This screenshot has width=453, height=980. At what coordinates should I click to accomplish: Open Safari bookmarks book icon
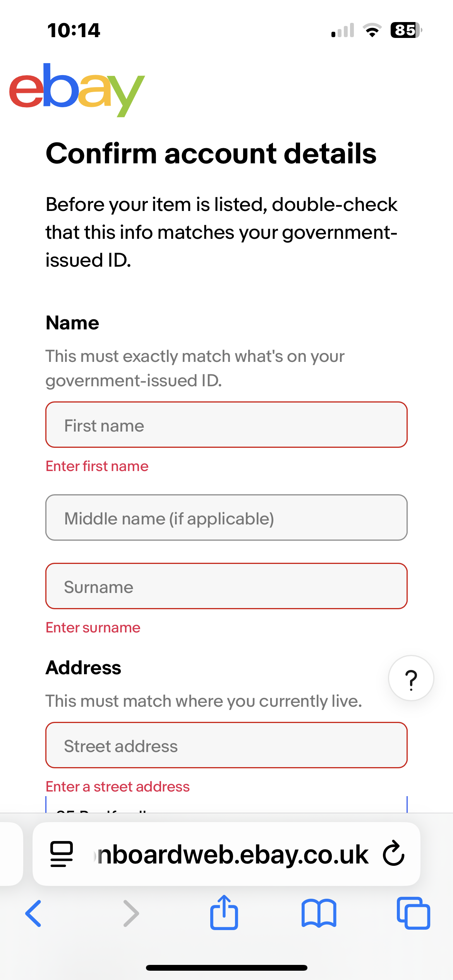point(319,913)
